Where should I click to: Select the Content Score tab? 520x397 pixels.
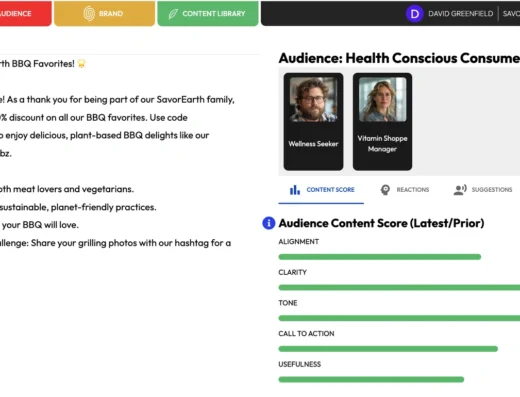(321, 190)
